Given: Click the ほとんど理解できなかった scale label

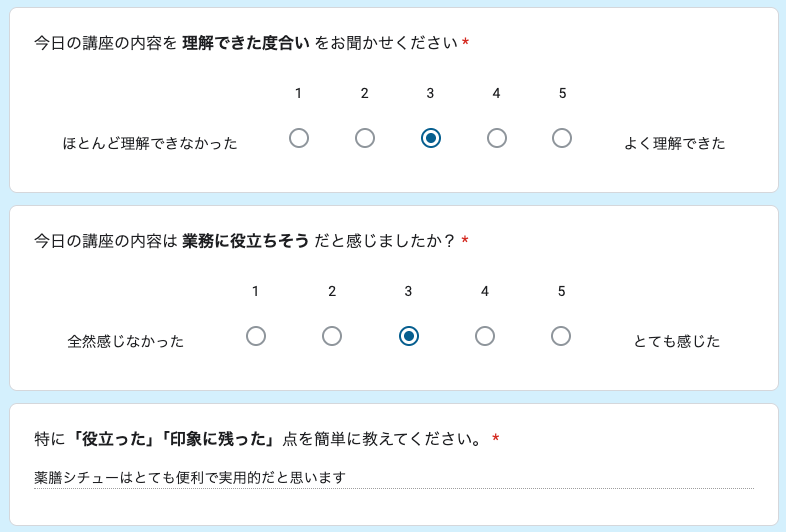Looking at the screenshot, I should click(x=150, y=143).
